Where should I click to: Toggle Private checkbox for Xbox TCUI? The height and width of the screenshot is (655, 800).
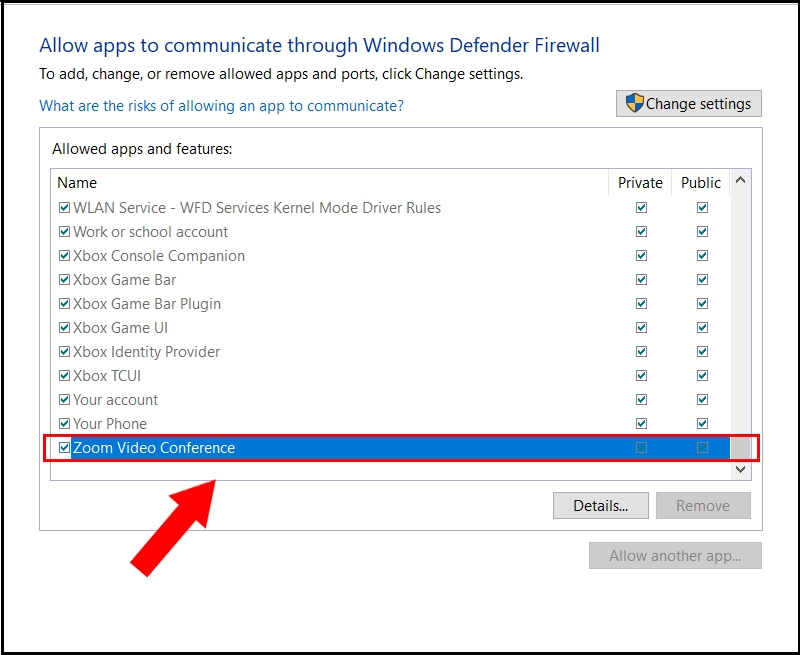[x=641, y=376]
